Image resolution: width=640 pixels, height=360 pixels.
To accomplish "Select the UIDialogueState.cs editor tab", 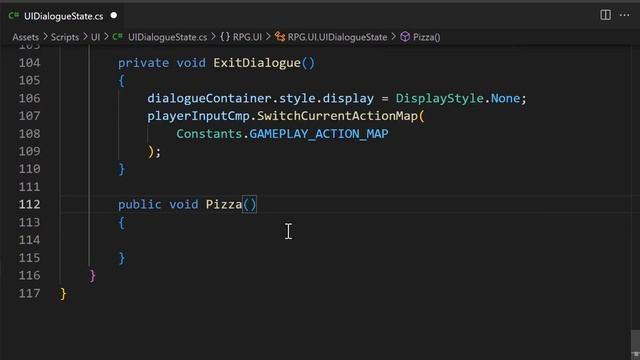I will tap(63, 16).
